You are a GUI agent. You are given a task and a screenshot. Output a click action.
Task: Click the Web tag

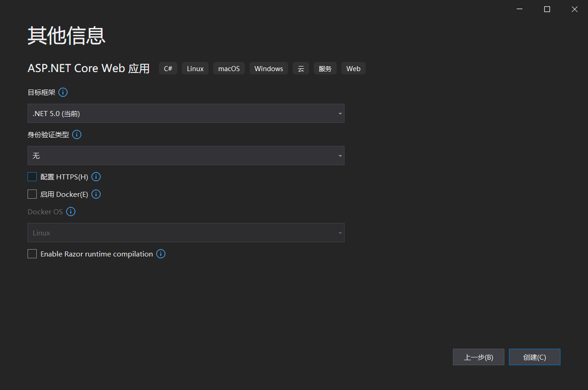click(353, 68)
